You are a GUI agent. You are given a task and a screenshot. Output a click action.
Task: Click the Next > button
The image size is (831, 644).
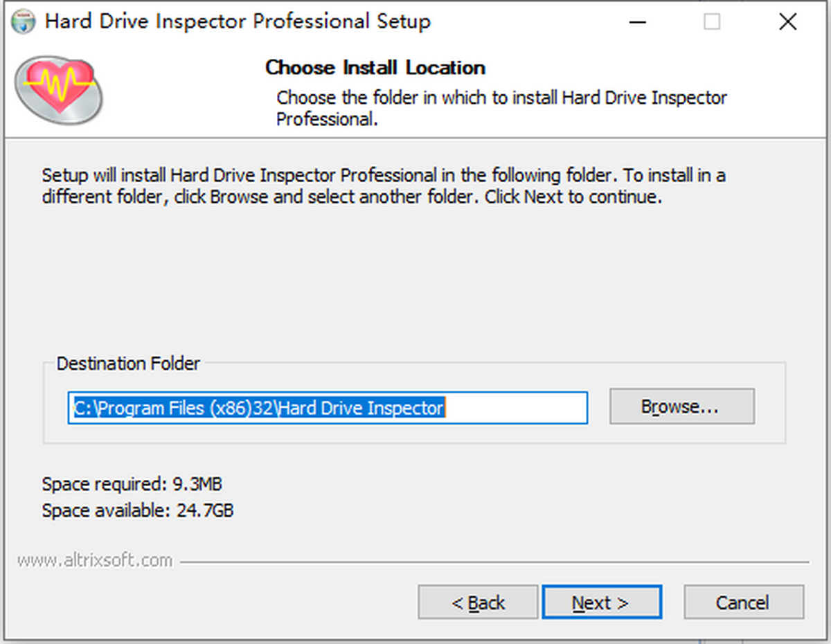602,602
